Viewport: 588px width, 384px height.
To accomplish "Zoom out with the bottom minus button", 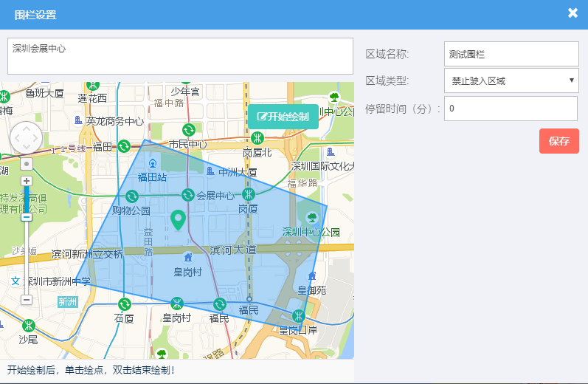I will (x=27, y=300).
